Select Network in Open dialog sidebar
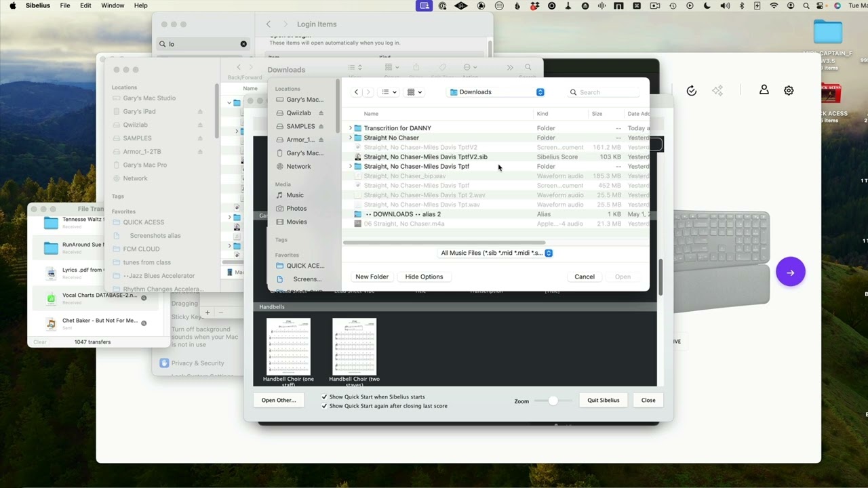Viewport: 868px width, 488px height. (x=298, y=166)
